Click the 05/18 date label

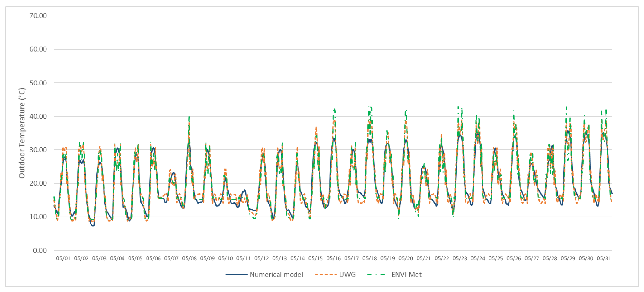click(x=369, y=259)
